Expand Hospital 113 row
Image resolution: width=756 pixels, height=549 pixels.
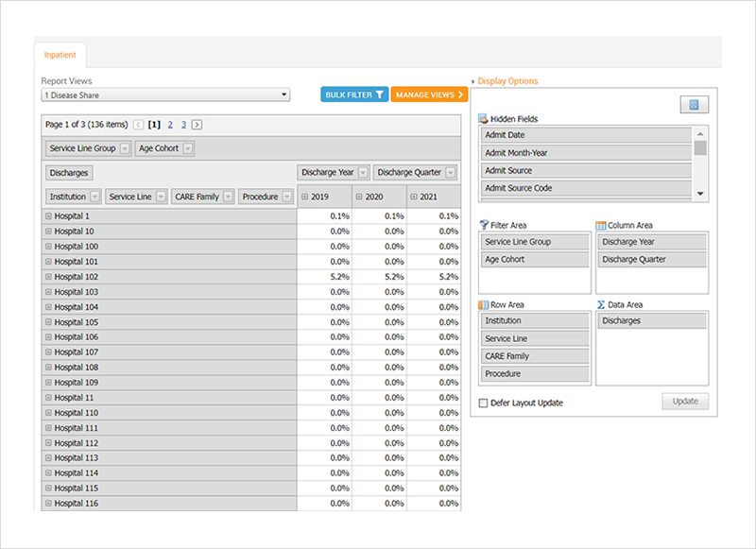tap(48, 458)
